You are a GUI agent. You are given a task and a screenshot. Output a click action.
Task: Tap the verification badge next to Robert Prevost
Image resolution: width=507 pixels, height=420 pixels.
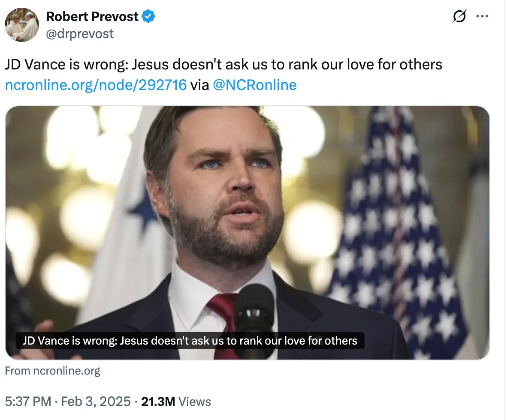(x=148, y=16)
